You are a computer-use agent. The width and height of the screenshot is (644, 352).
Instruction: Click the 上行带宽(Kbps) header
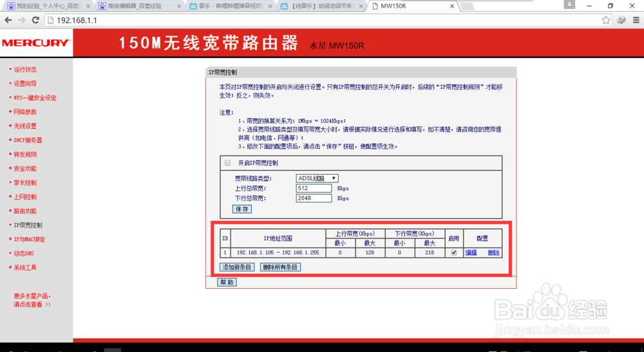click(x=355, y=233)
